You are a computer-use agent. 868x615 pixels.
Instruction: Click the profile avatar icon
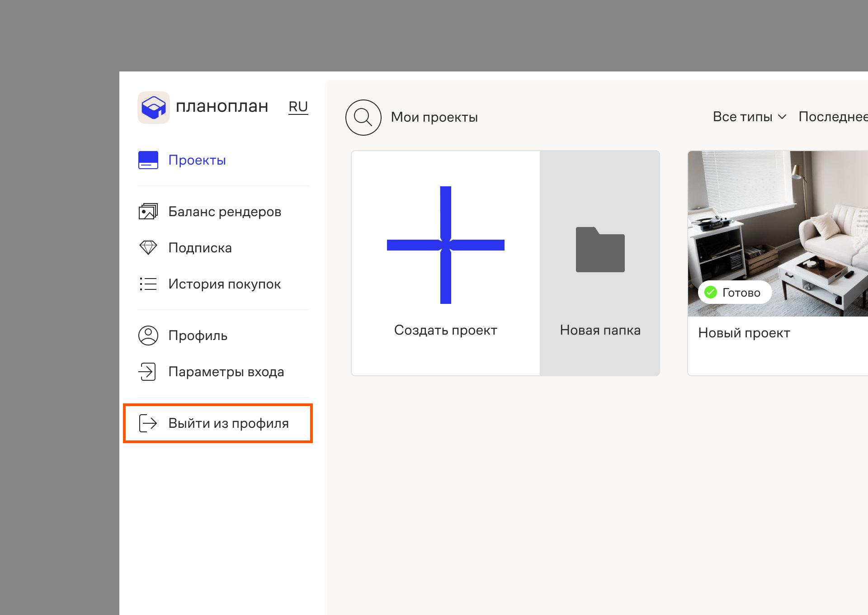click(148, 336)
